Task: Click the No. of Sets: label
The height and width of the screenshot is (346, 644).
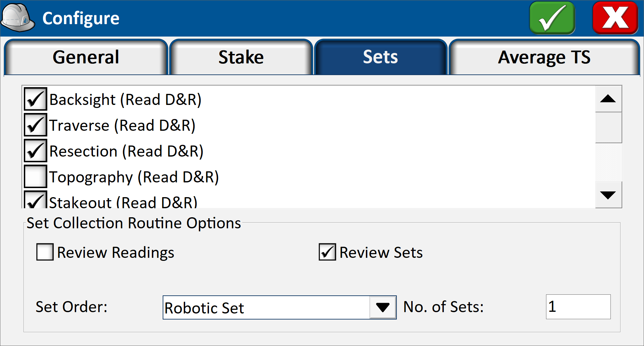Action: click(443, 307)
